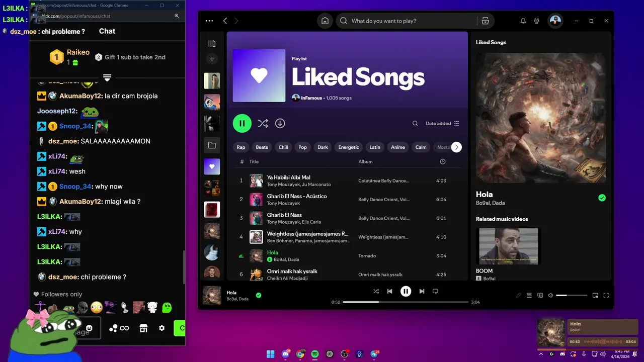Screen dimensions: 644x362
Task: Toggle liked checkmark under Hola in right panel
Action: 602,198
